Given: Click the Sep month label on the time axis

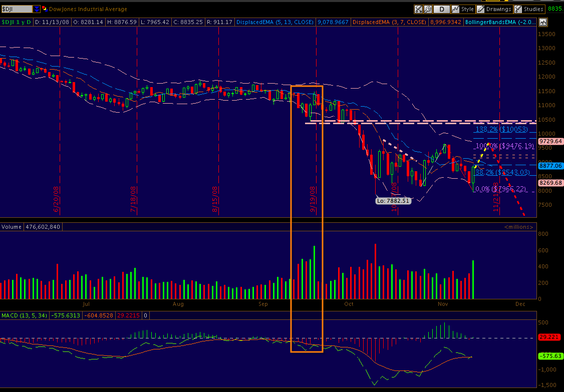Looking at the screenshot, I should coord(263,304).
